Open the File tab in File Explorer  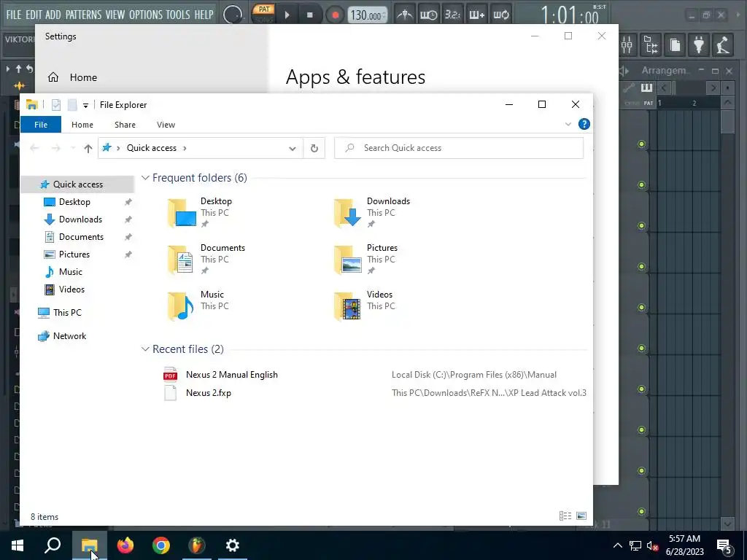[41, 124]
